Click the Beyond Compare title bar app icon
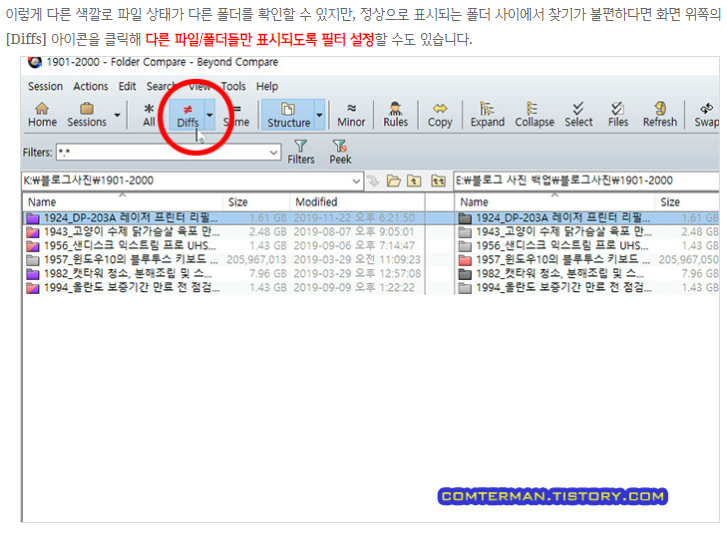Screen dimensions: 727x534 tap(34, 62)
